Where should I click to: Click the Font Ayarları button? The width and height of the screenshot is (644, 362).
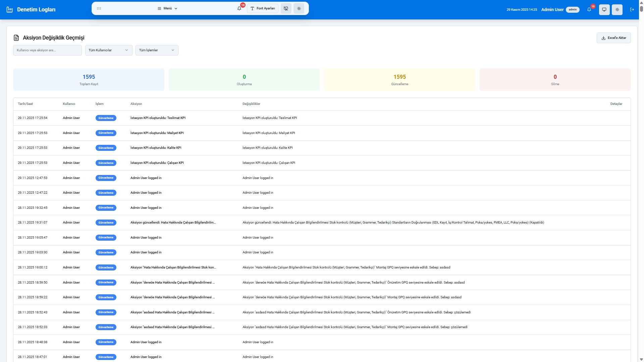[262, 8]
